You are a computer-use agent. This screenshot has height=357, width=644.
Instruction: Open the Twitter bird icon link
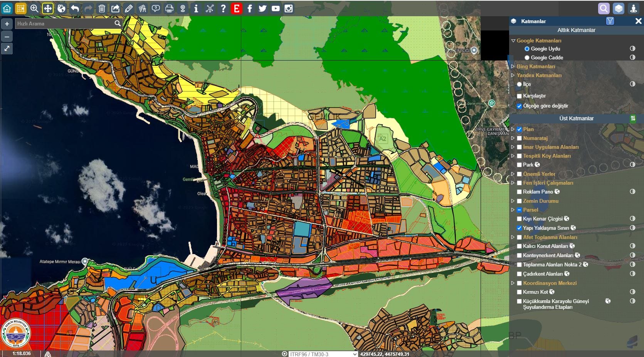click(262, 8)
